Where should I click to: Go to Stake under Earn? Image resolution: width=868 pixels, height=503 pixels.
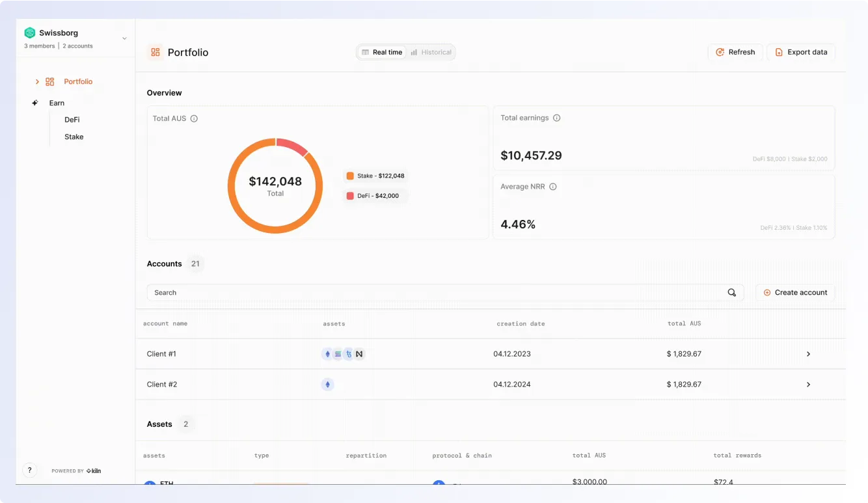tap(74, 137)
